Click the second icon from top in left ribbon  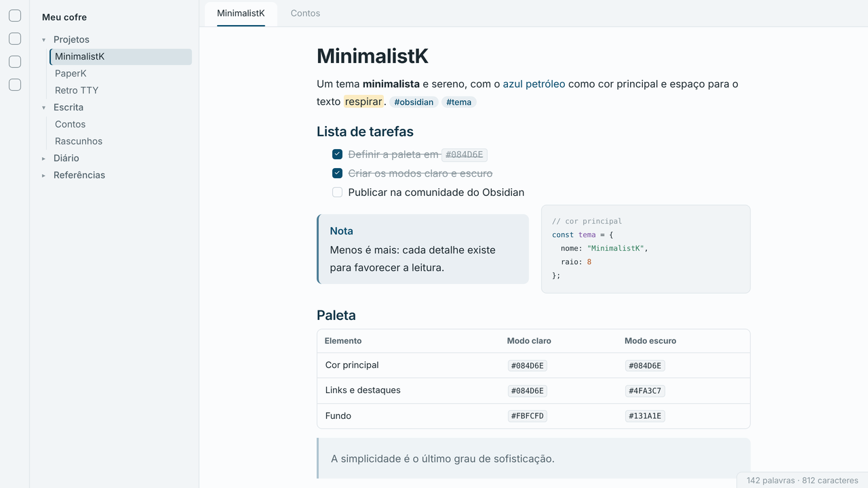[x=15, y=39]
